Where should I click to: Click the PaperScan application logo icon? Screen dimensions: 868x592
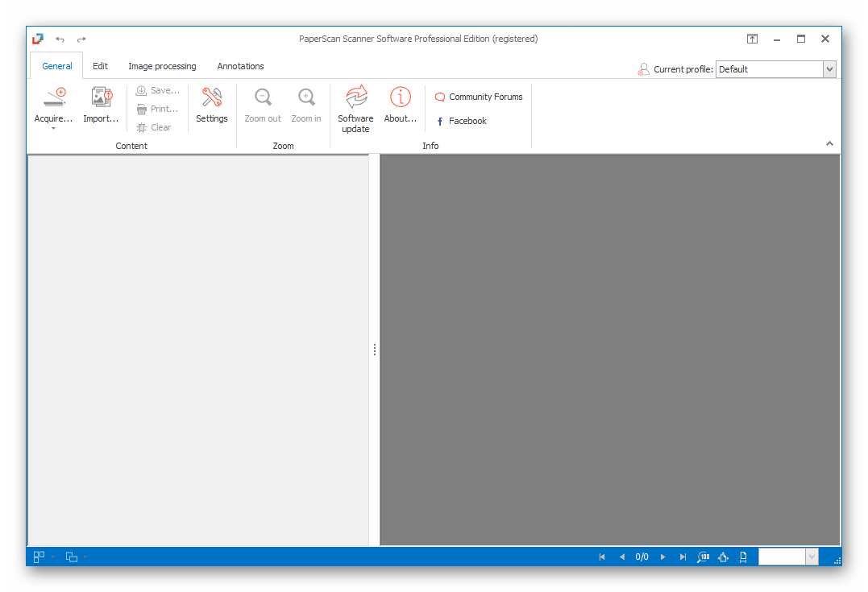(x=38, y=39)
